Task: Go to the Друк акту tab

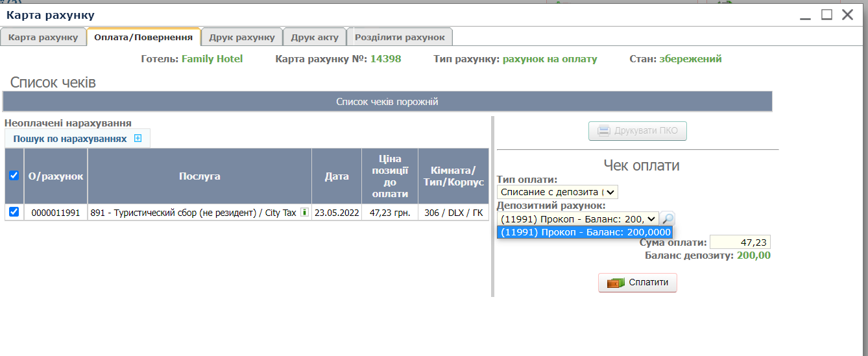Action: (x=315, y=37)
